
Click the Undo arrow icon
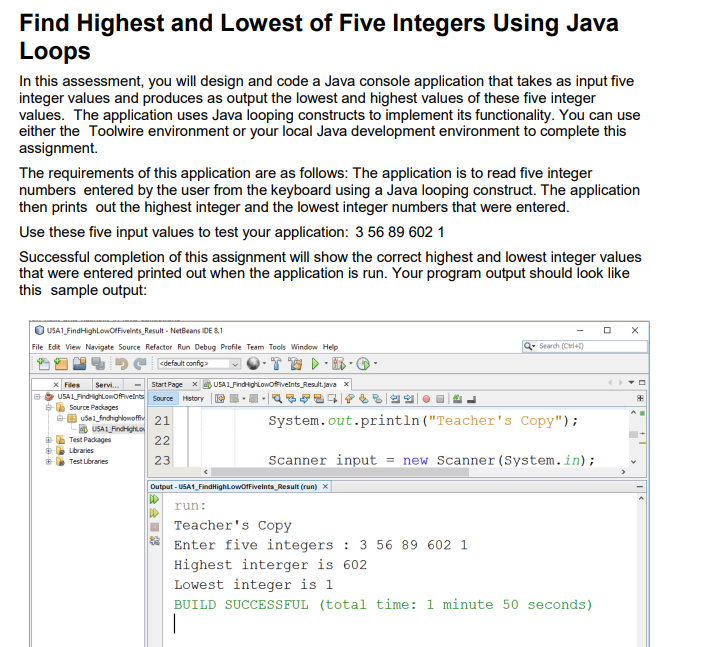click(x=121, y=364)
